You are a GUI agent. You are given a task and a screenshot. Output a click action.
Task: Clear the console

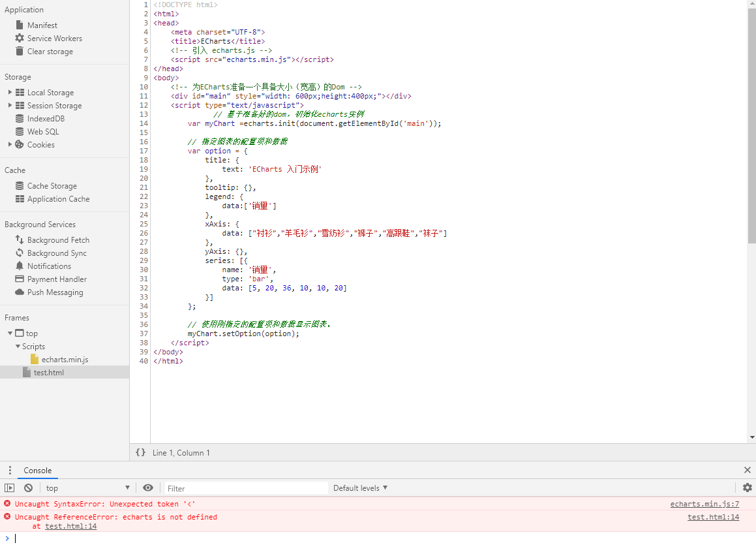click(x=29, y=488)
